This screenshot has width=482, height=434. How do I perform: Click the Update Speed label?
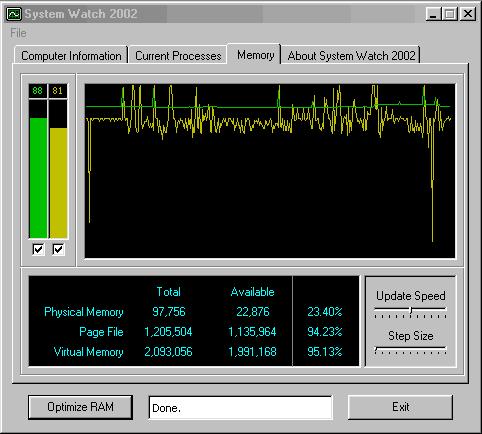click(x=411, y=296)
